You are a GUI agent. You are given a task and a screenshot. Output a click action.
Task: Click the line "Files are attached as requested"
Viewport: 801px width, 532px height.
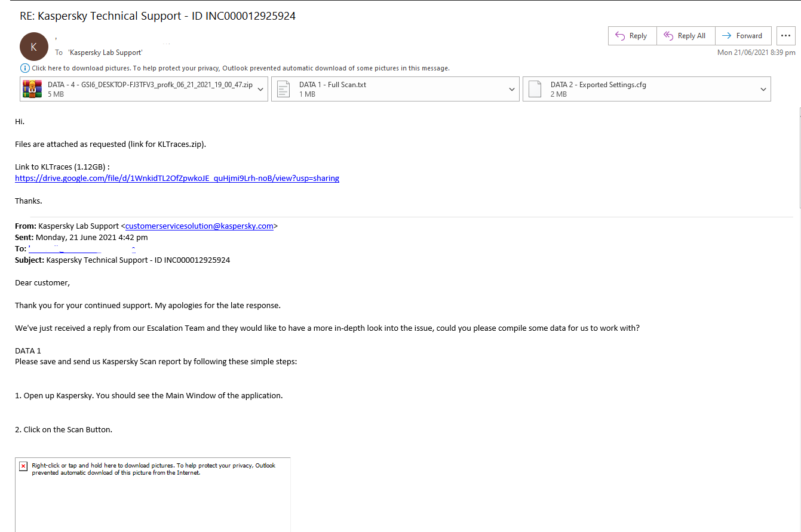(111, 144)
